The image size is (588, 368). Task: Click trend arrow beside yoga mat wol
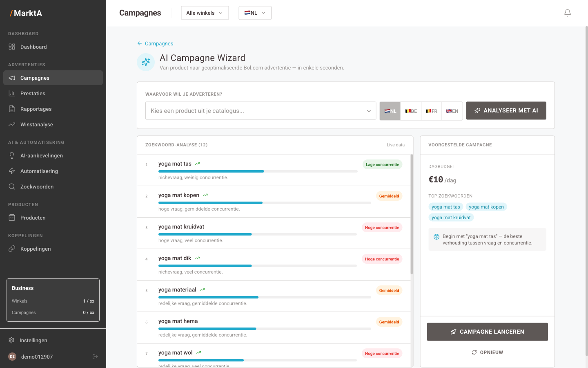tap(199, 352)
